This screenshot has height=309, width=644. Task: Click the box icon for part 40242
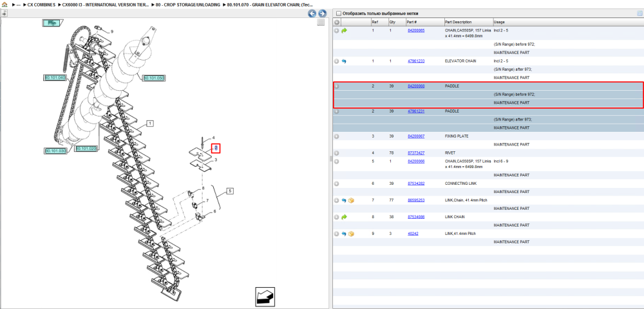click(x=351, y=234)
